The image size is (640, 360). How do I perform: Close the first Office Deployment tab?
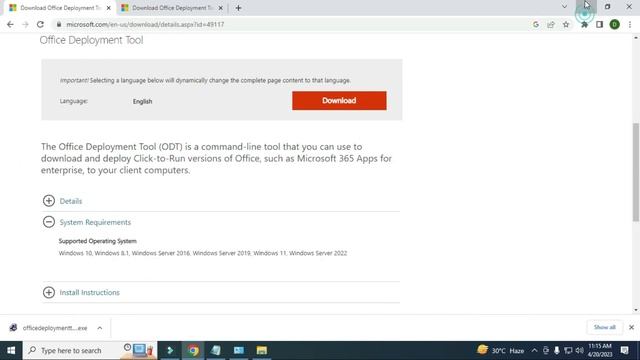pos(109,8)
